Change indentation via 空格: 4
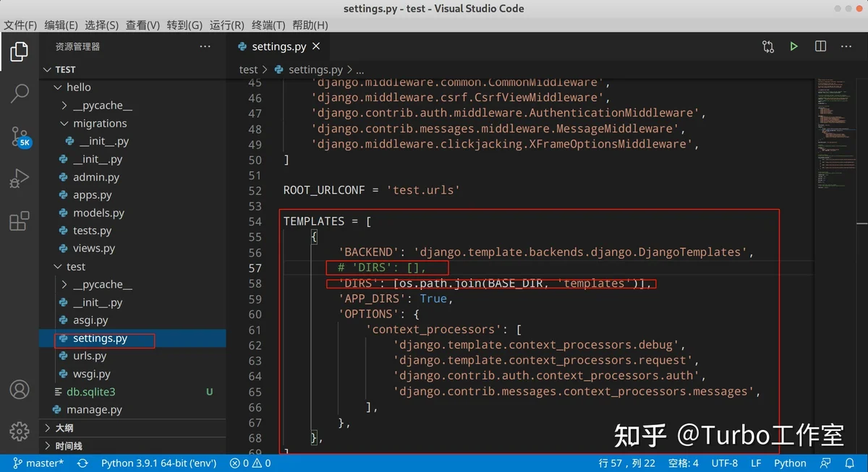Image resolution: width=868 pixels, height=472 pixels. (x=684, y=463)
